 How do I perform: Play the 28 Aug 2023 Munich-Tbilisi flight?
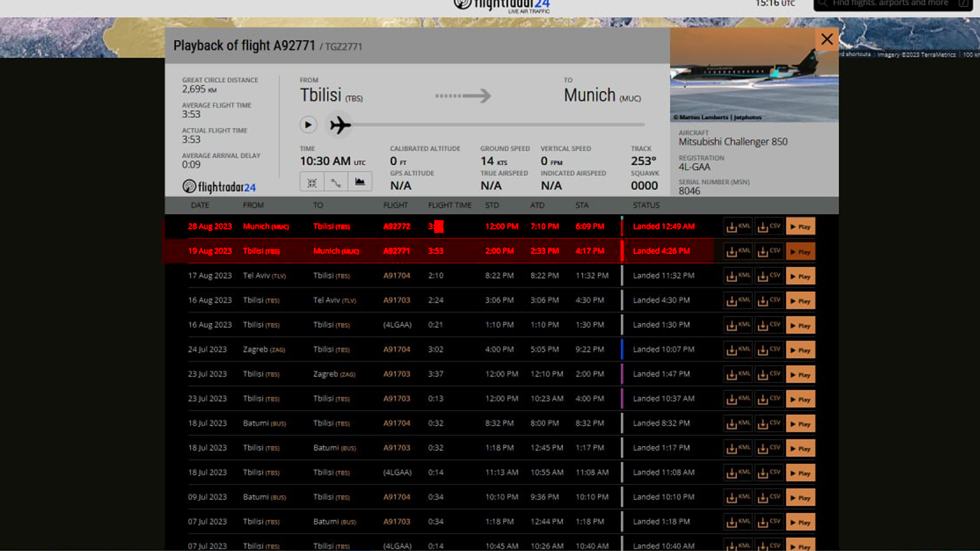tap(800, 227)
